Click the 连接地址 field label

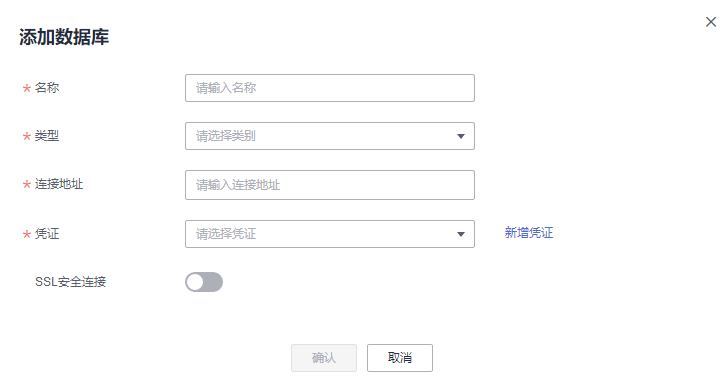click(59, 184)
